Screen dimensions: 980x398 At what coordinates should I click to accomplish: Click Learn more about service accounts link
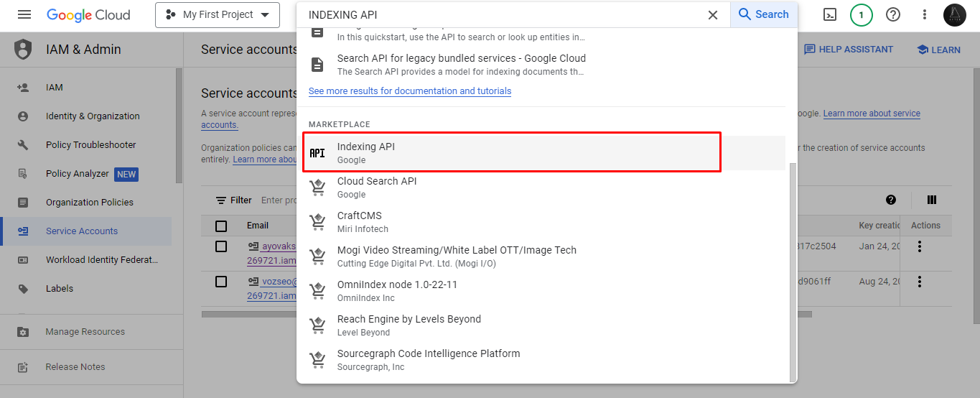tap(872, 114)
